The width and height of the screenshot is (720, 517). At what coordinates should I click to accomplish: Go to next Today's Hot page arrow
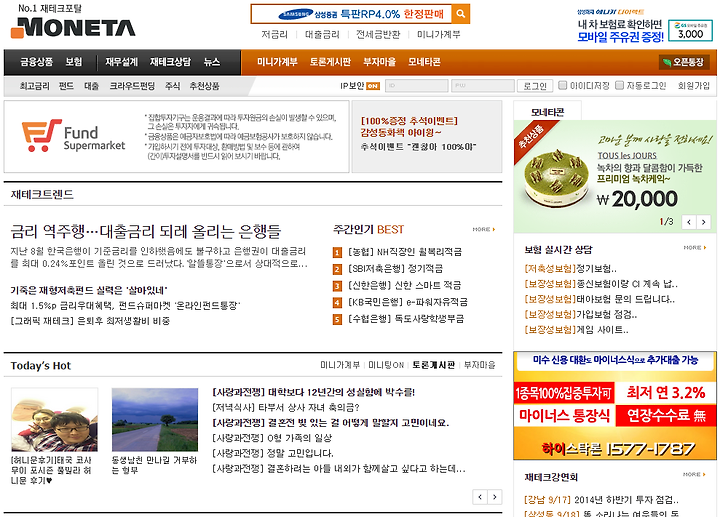495,497
